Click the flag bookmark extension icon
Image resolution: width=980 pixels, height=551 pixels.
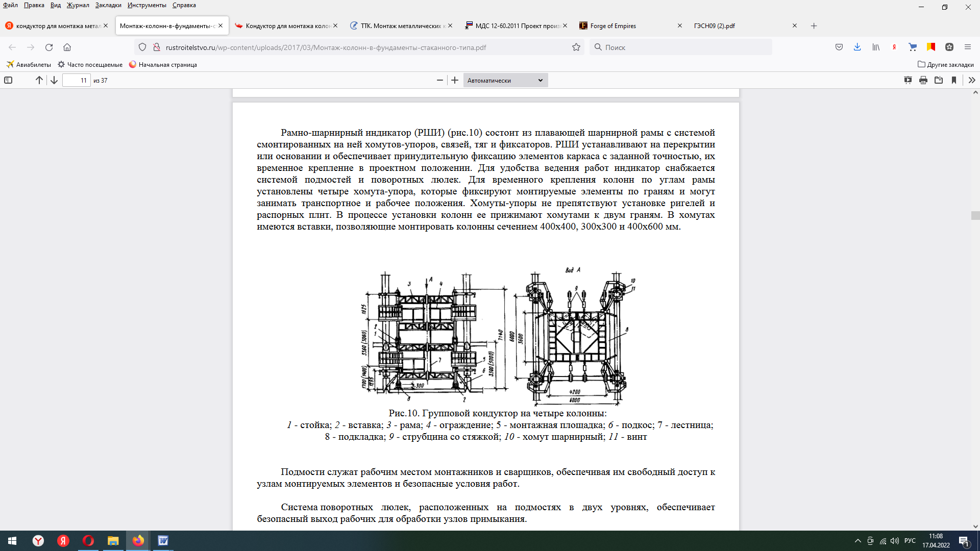(931, 47)
